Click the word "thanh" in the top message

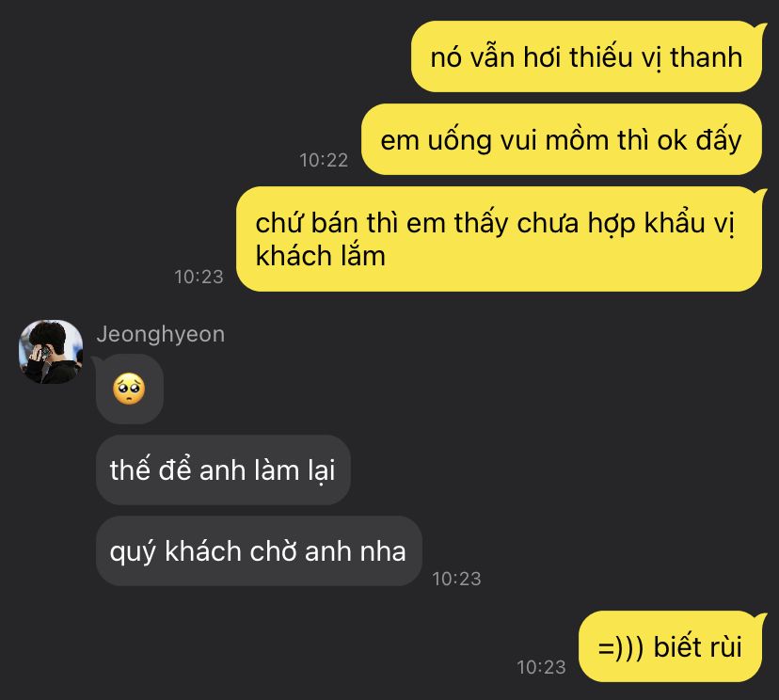(x=706, y=57)
